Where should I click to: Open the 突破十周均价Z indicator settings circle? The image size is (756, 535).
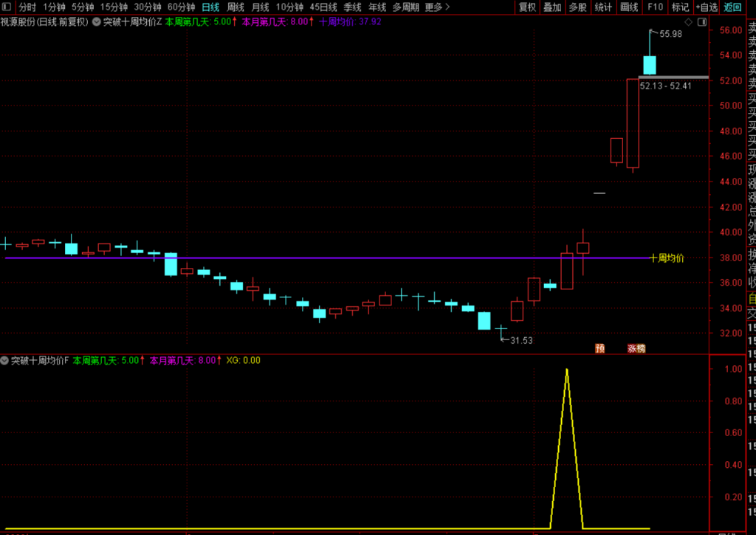coord(97,21)
